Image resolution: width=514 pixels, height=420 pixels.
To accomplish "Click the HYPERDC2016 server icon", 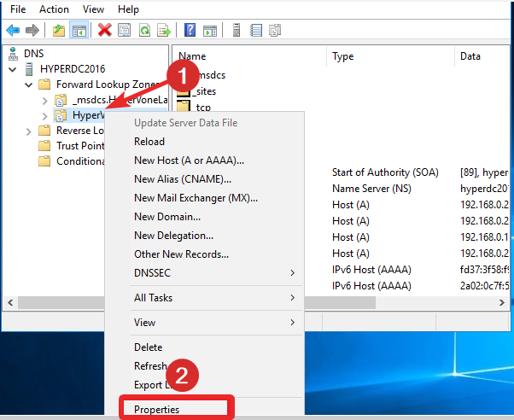I will click(x=29, y=69).
